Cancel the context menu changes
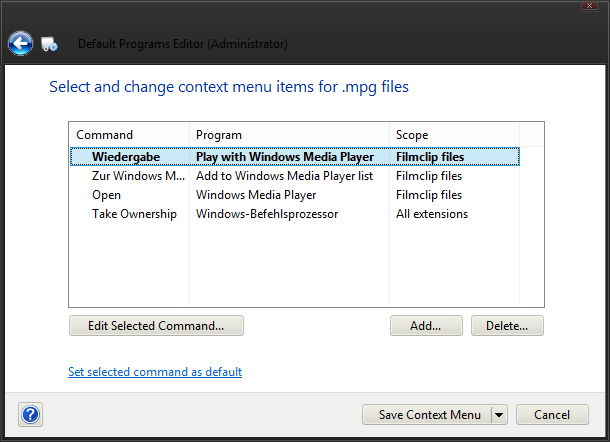 pos(552,415)
